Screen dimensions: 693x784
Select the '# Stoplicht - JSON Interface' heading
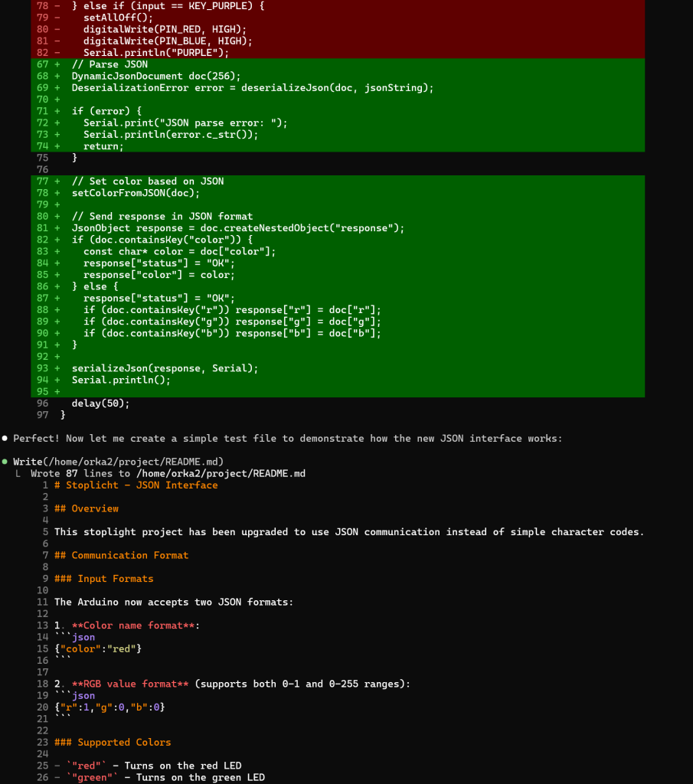click(x=136, y=485)
